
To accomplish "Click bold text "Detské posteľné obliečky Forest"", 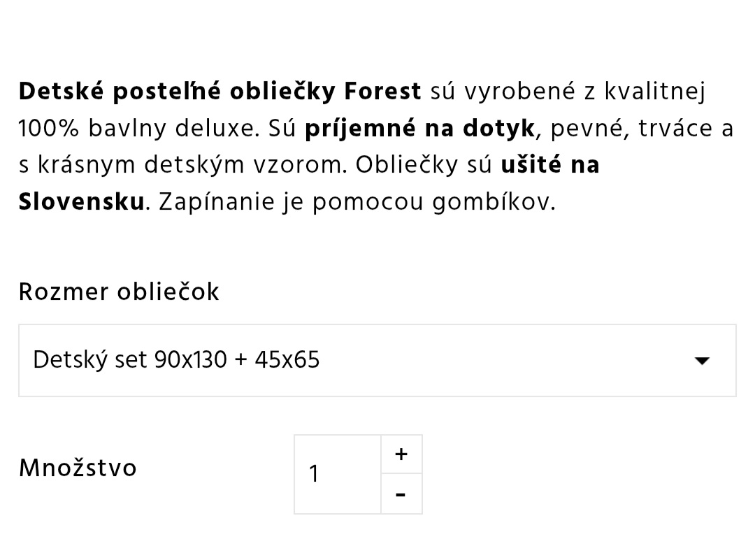I will click(x=220, y=92).
